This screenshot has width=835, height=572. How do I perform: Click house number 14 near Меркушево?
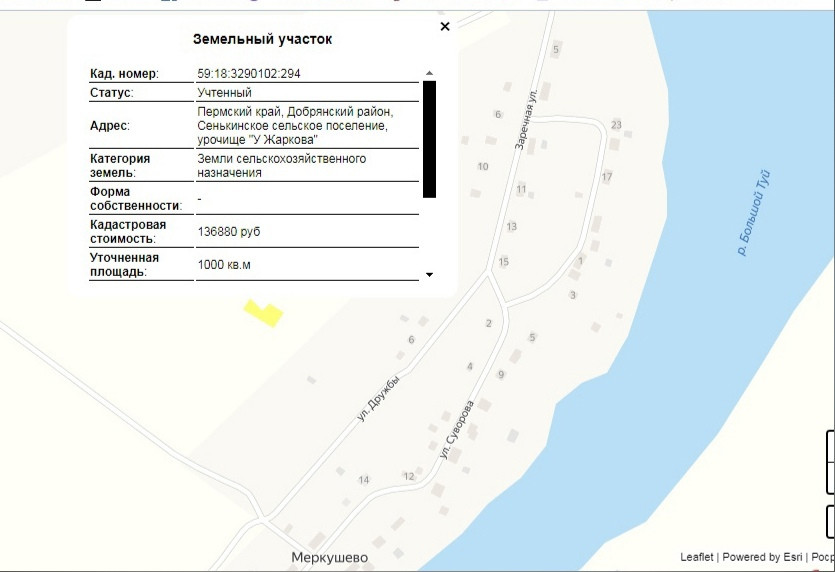(x=364, y=480)
